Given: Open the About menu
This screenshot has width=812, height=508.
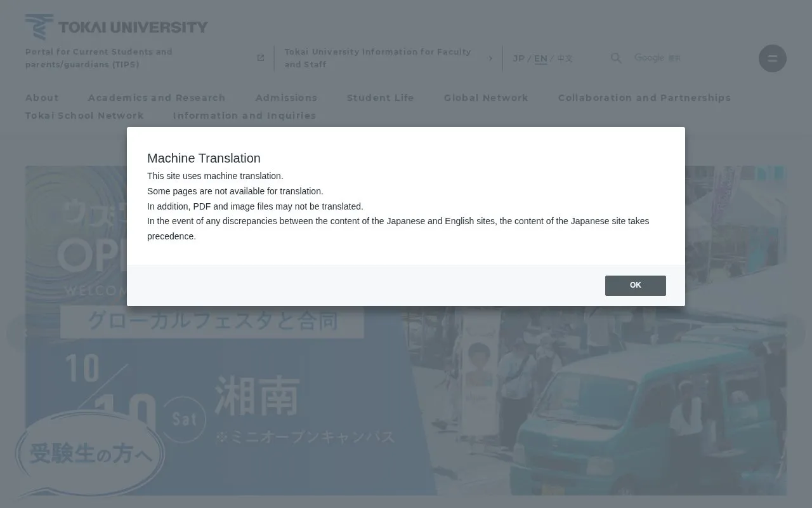Looking at the screenshot, I should 42,98.
